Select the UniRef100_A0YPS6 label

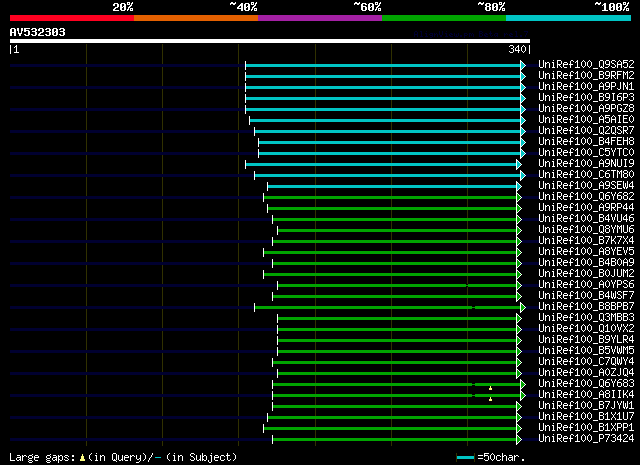tap(586, 285)
